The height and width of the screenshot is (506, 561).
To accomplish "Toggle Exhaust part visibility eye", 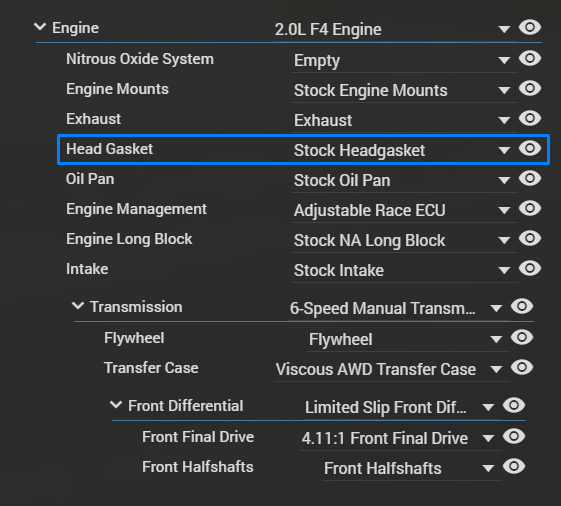I will point(530,118).
